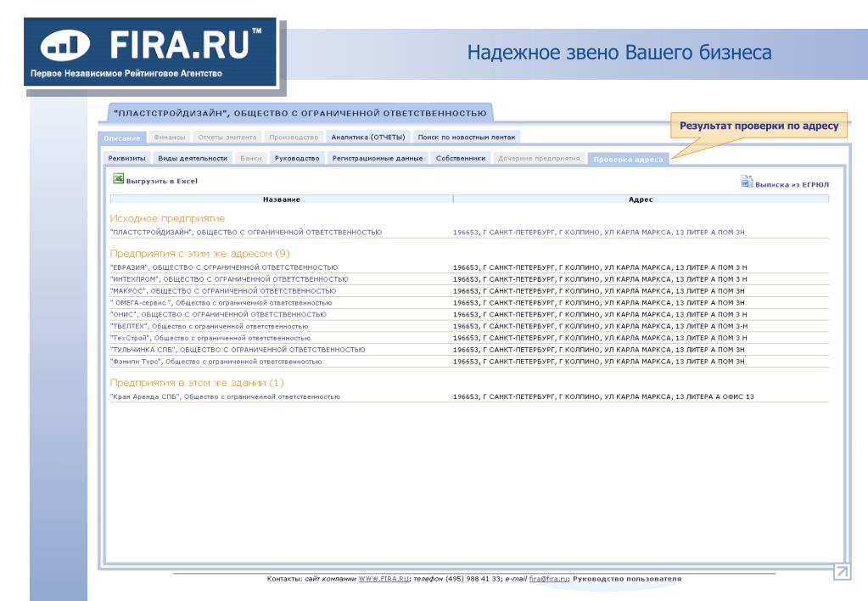Select the Производство tab

294,138
